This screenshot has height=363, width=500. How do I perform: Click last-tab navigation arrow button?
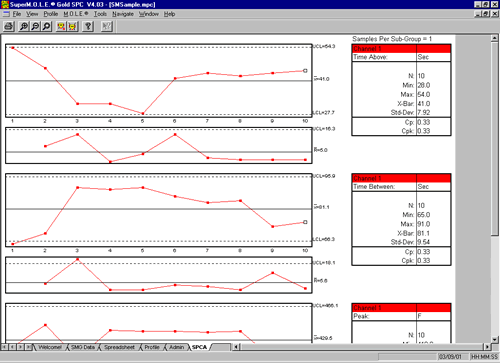tap(28, 347)
